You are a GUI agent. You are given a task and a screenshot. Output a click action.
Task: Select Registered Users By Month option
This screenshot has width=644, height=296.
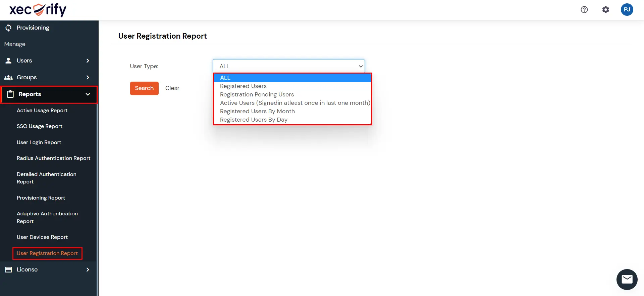pos(292,111)
